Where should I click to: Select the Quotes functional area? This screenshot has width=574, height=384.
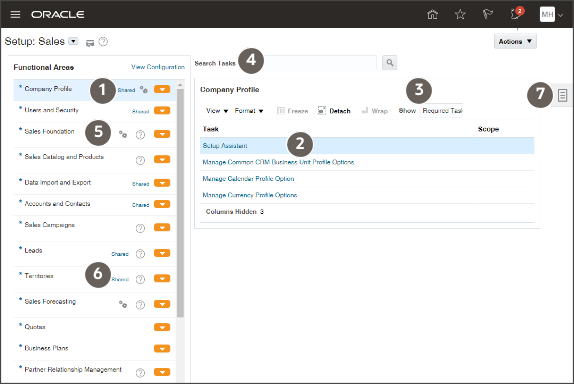[35, 327]
